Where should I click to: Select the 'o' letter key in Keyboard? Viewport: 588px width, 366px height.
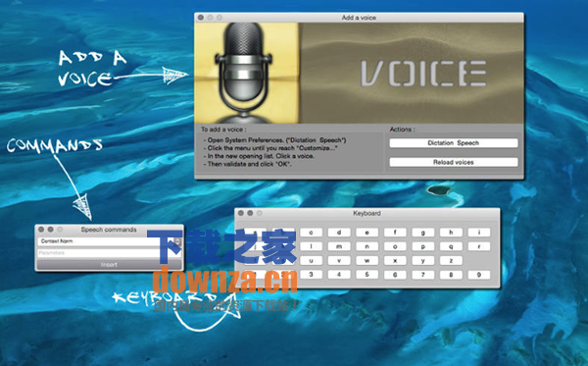point(395,246)
